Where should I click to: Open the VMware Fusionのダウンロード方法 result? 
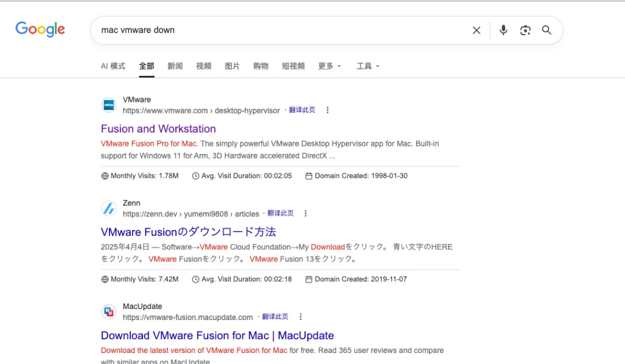click(x=188, y=232)
